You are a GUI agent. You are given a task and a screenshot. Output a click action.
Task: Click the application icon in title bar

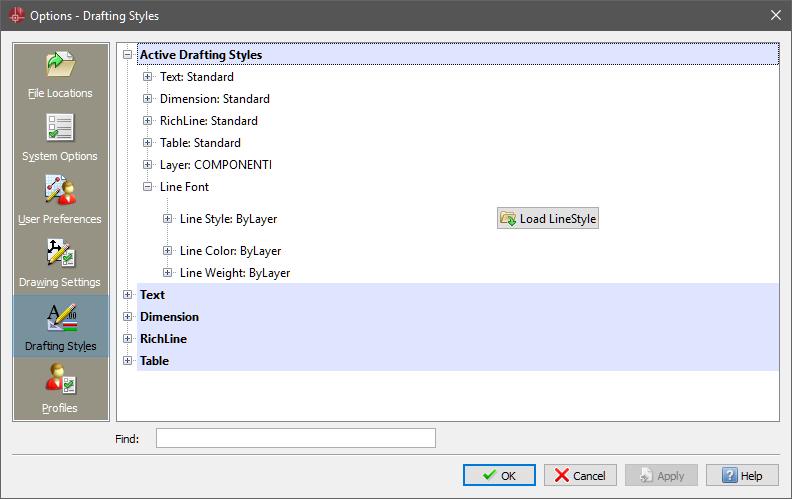pos(16,15)
